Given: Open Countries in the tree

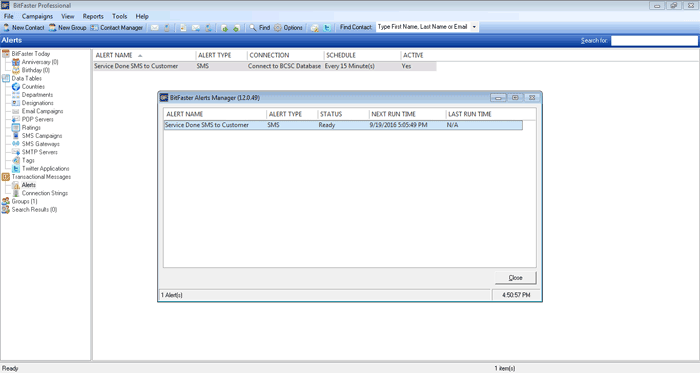Looking at the screenshot, I should coord(29,87).
